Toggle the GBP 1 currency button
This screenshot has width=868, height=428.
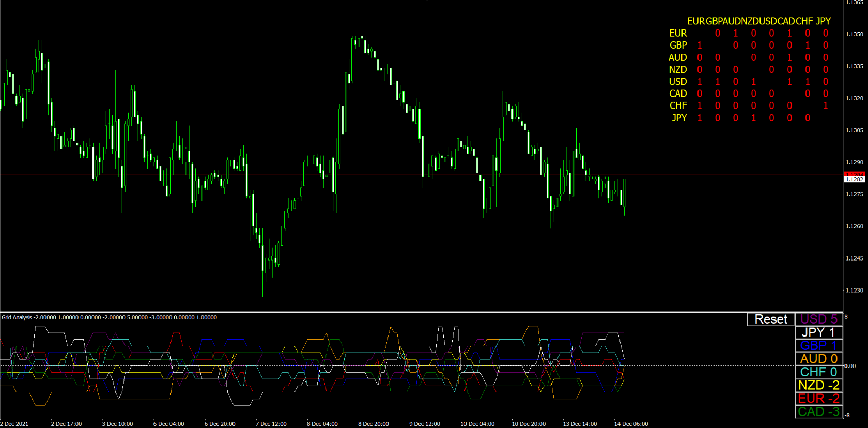[x=818, y=346]
